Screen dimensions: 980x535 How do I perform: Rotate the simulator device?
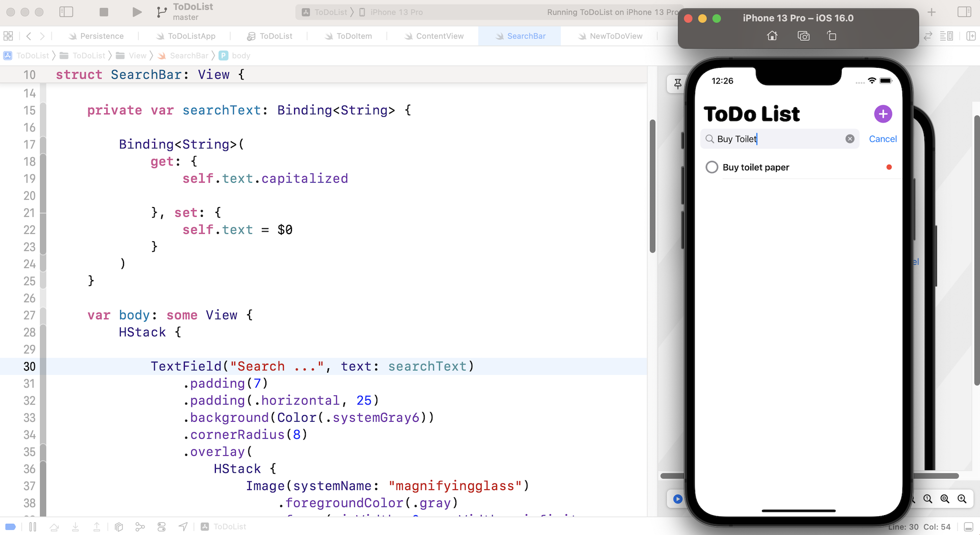coord(831,36)
